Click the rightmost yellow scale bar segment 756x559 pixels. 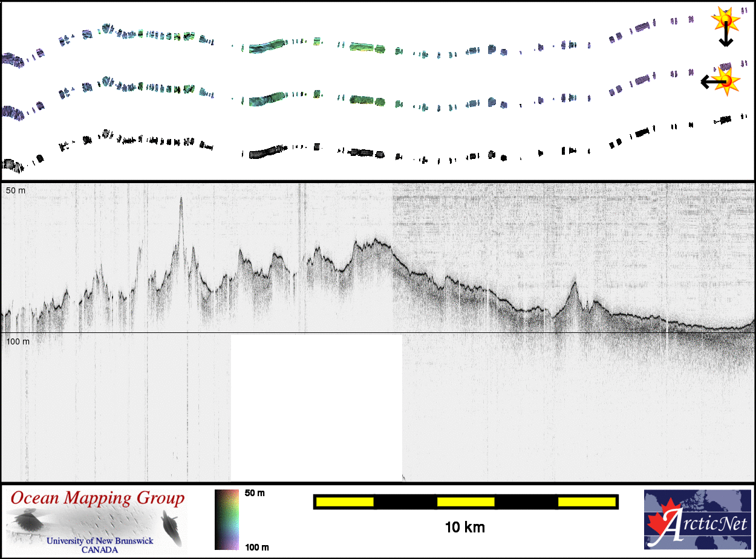click(x=586, y=502)
